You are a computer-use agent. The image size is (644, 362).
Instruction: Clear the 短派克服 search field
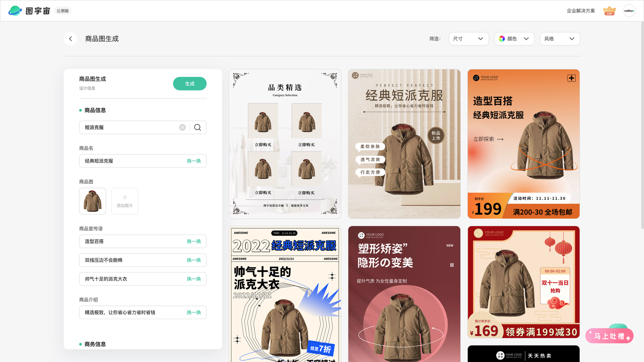(x=182, y=127)
